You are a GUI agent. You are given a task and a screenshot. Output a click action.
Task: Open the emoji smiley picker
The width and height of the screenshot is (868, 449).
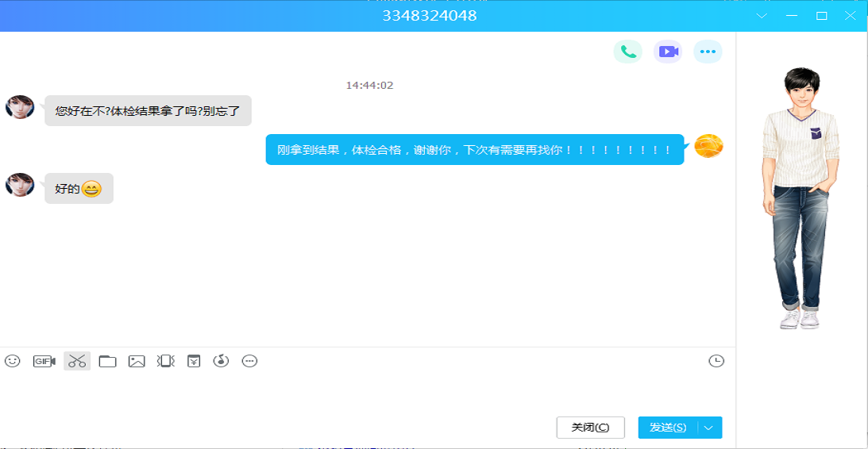coord(12,361)
